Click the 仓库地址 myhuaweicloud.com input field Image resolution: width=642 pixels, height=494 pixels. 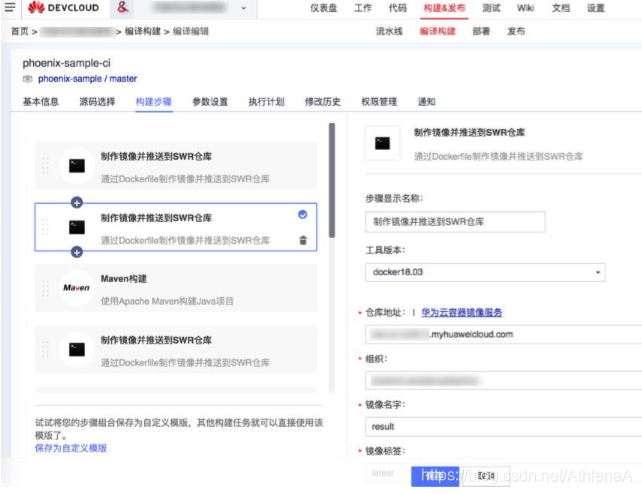pos(504,334)
